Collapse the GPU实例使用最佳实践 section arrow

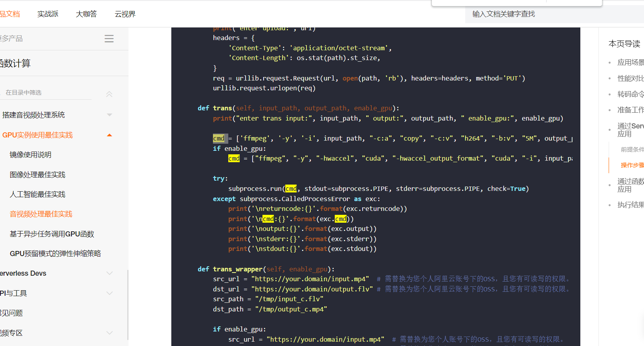110,135
